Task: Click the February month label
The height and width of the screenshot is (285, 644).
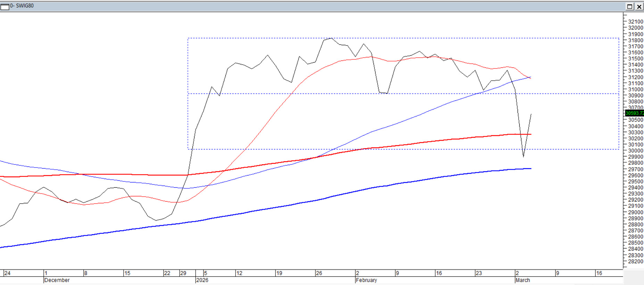Action: click(x=366, y=280)
